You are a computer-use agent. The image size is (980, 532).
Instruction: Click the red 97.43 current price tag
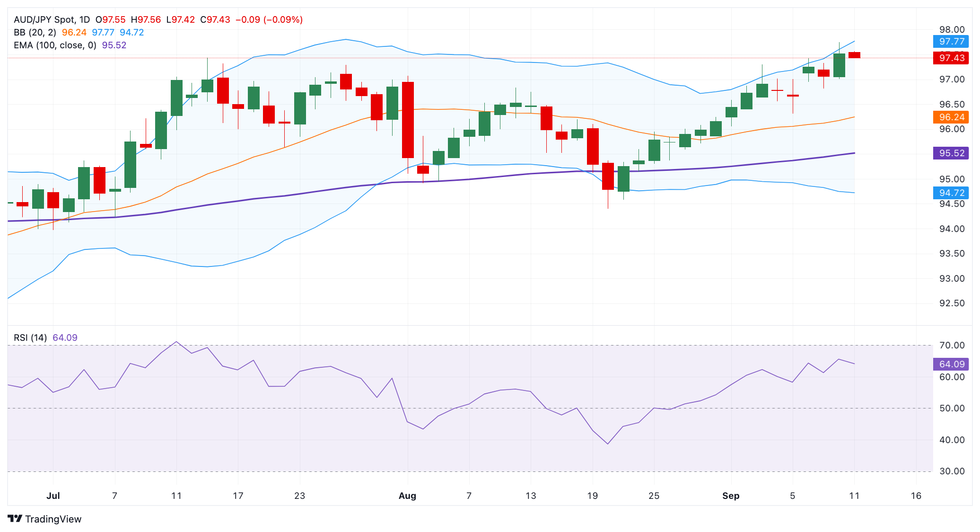tap(951, 58)
